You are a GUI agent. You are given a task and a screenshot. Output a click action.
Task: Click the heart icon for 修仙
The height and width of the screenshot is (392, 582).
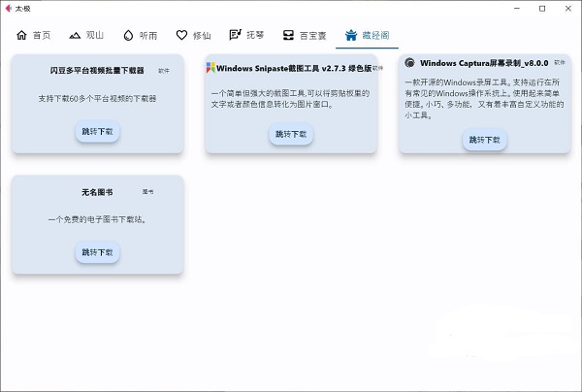(x=181, y=35)
